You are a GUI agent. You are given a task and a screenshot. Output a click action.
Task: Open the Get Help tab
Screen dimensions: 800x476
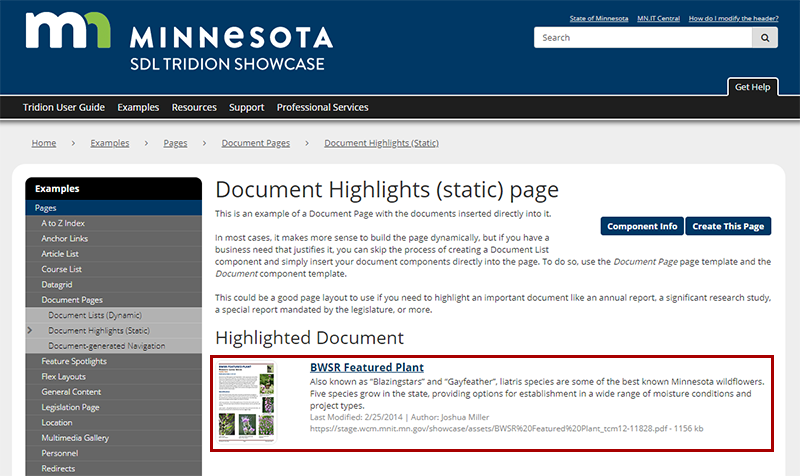(x=752, y=87)
